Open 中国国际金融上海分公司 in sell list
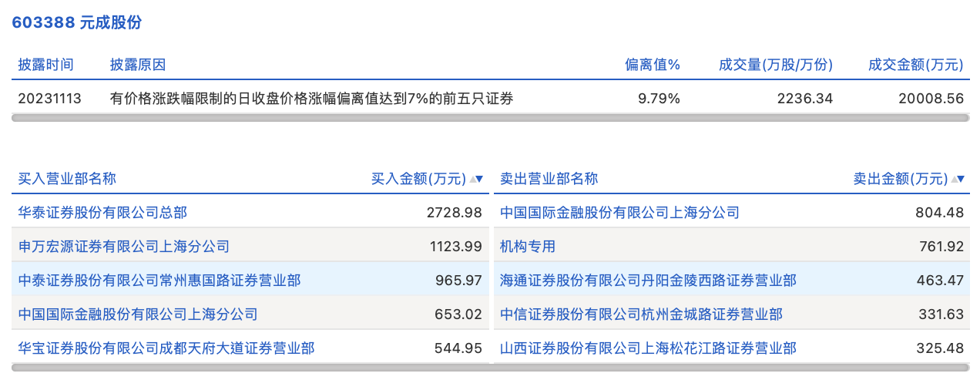Viewport: 980px width, 390px height. (x=619, y=212)
